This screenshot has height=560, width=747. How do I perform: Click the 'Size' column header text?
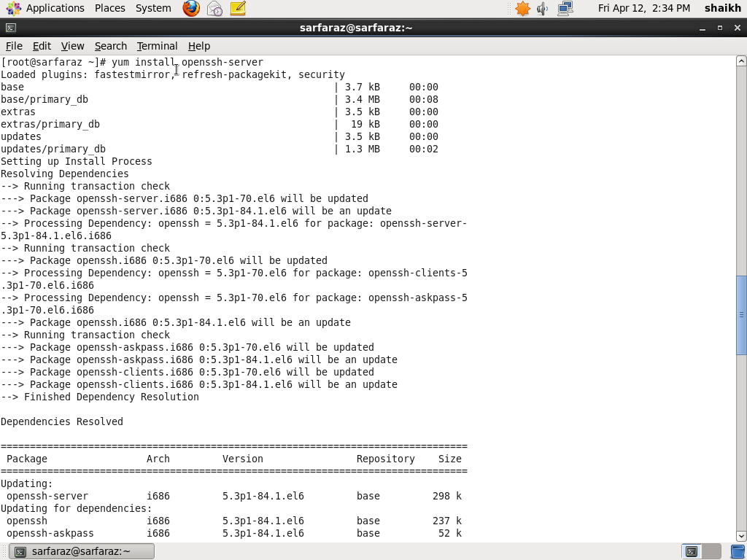coord(449,459)
